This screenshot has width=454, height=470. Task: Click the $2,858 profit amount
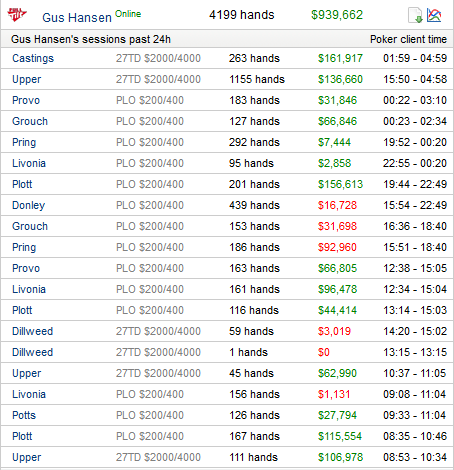[x=334, y=163]
